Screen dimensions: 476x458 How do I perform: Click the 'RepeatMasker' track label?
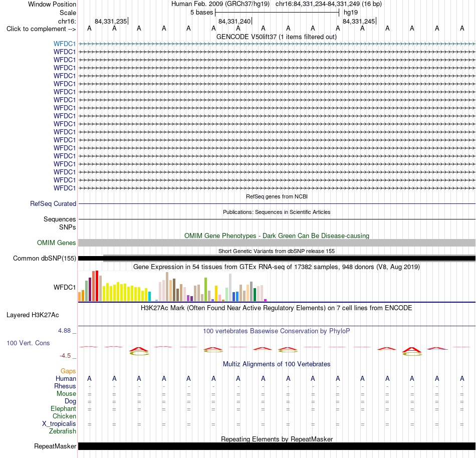55,446
